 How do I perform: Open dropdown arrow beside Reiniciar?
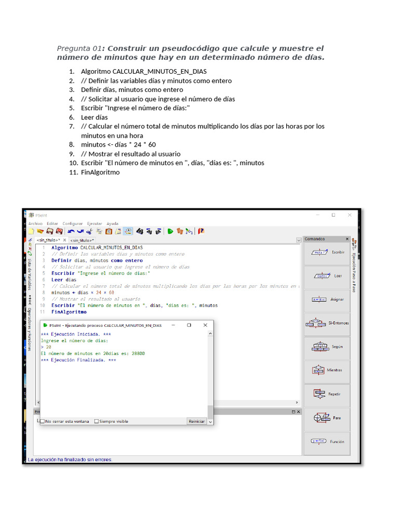210,422
